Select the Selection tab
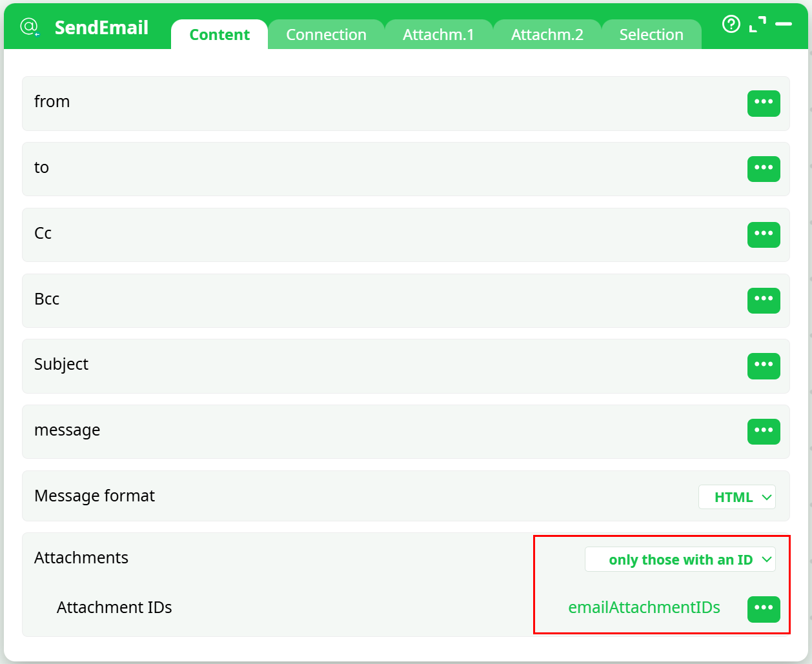812x664 pixels. tap(651, 35)
